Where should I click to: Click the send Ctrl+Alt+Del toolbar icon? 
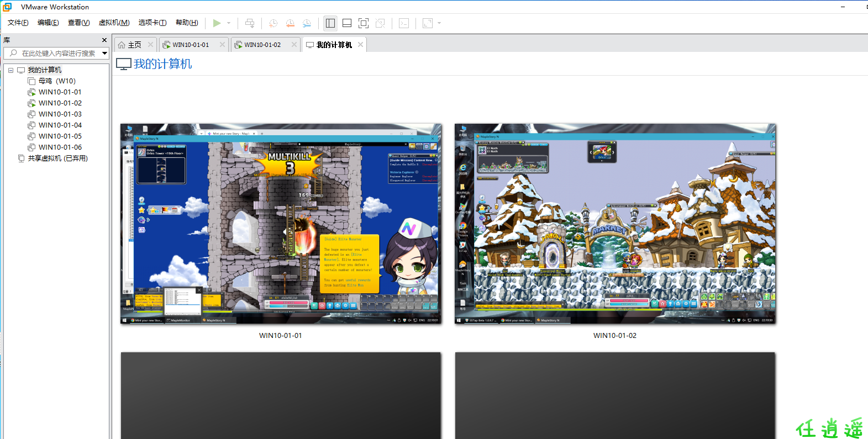[250, 23]
